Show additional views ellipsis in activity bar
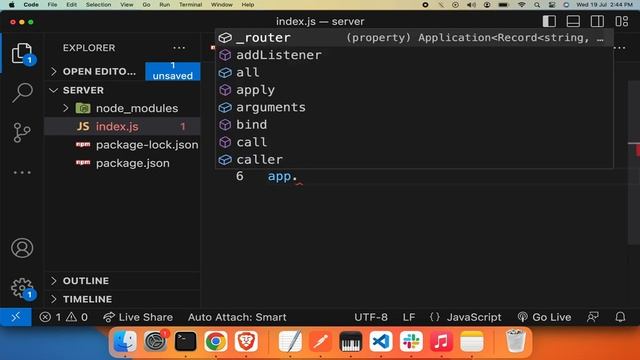 tap(22, 172)
